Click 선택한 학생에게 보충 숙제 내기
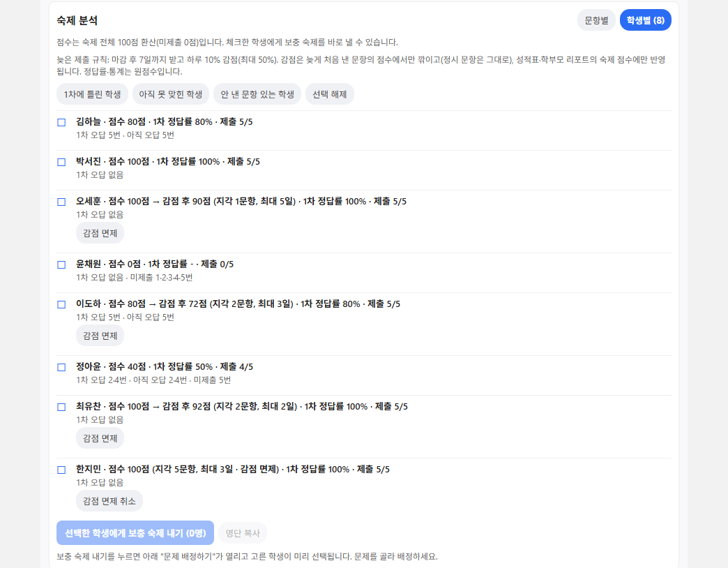Viewport: 728px width, 568px height. pos(135,532)
